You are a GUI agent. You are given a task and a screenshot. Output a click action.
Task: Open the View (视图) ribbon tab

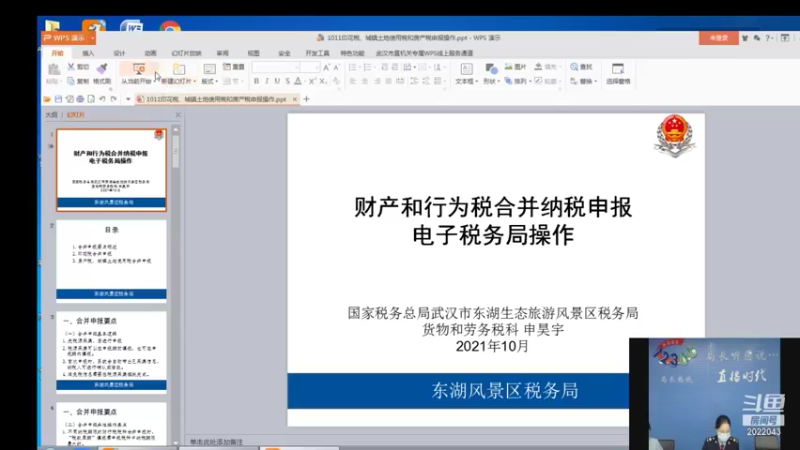pos(254,53)
